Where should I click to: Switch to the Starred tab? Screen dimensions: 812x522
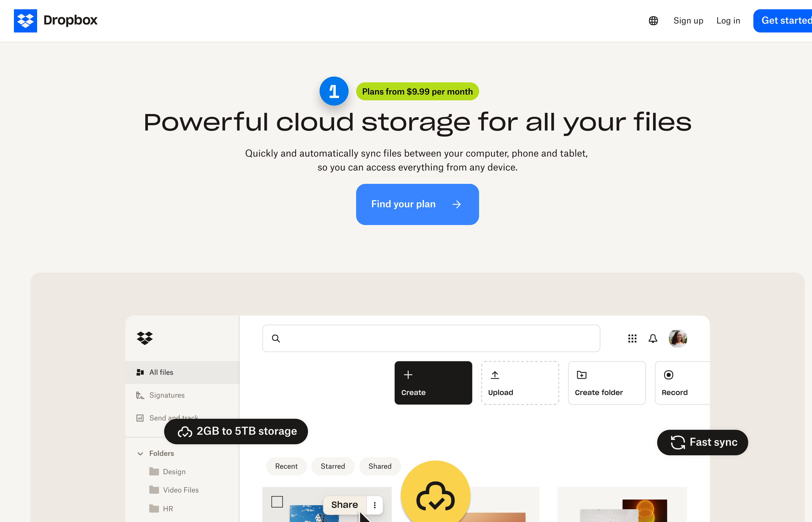332,466
